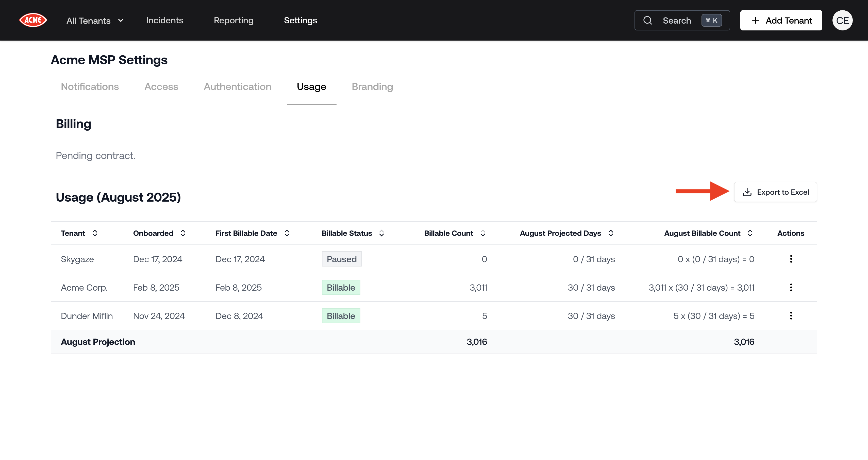Open actions menu for Acme Corp. row
This screenshot has width=868, height=460.
coord(791,287)
